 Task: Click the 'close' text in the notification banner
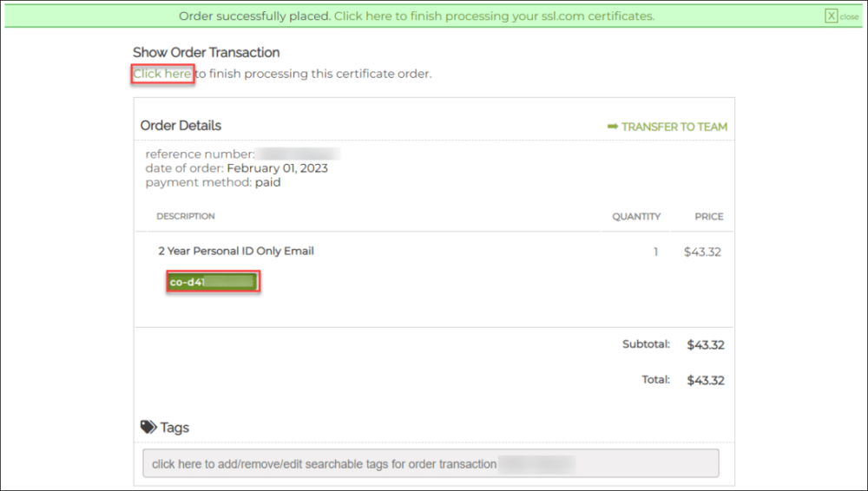pyautogui.click(x=849, y=16)
